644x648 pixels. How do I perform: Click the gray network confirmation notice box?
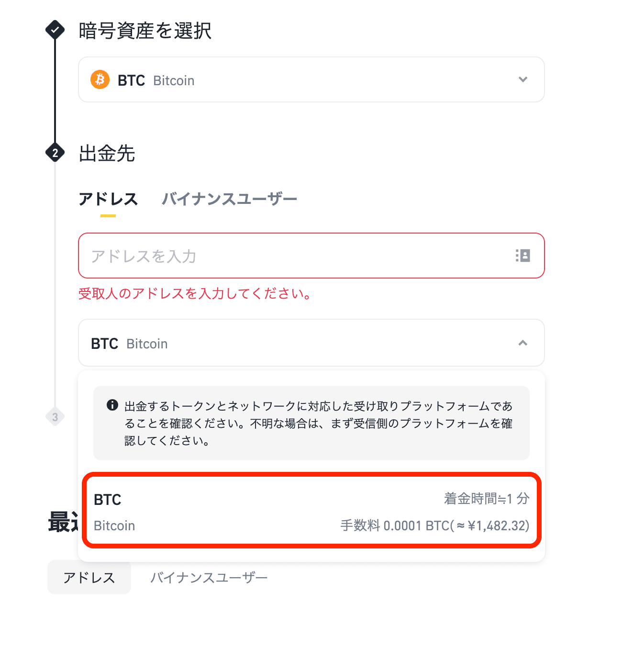311,423
